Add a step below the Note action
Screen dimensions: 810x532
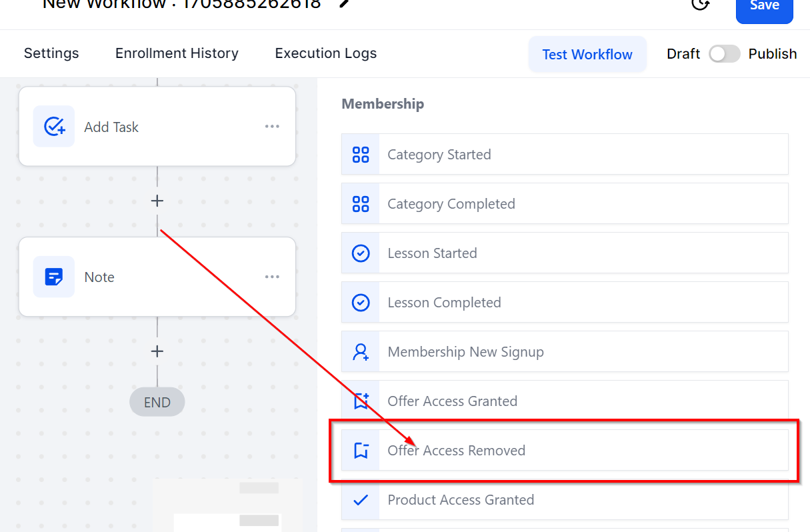[x=157, y=351]
